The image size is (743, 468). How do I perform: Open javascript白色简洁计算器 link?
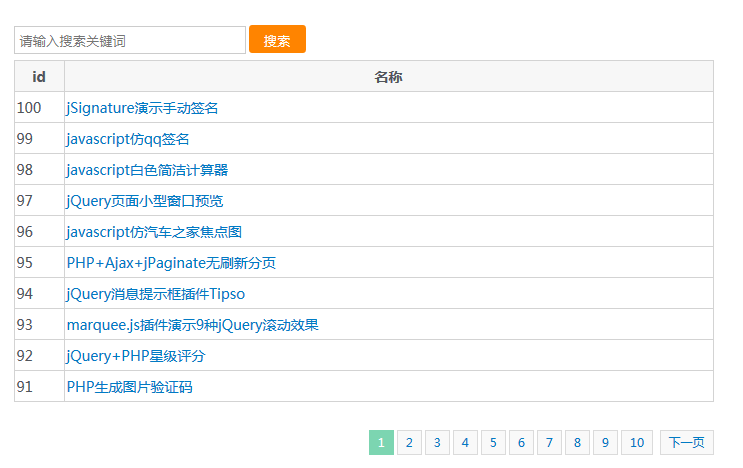[x=147, y=170]
